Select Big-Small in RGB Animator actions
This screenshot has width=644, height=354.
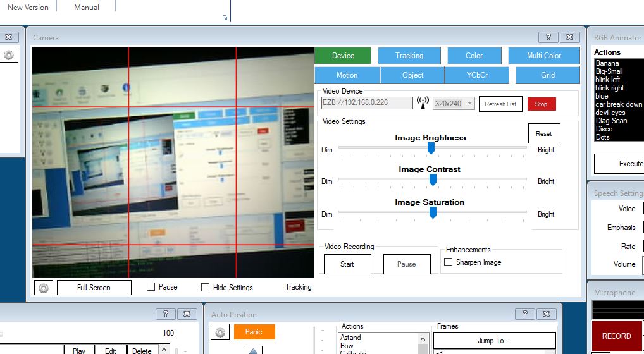point(609,71)
